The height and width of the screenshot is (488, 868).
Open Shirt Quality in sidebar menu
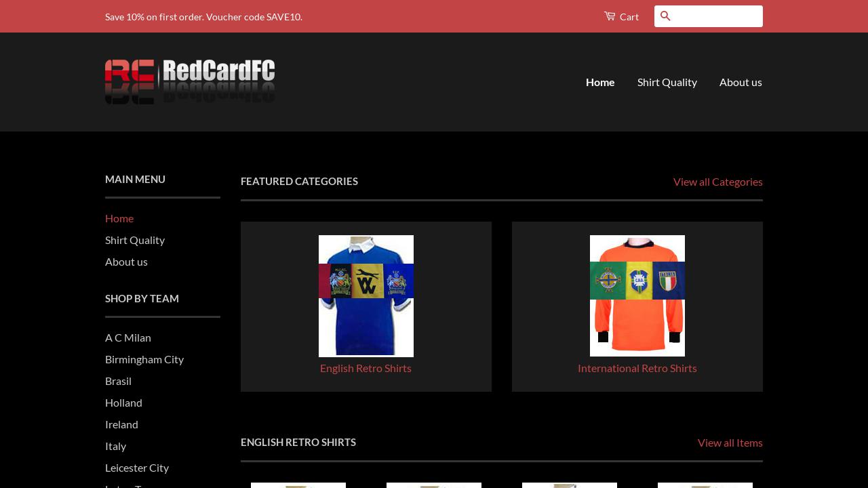click(x=135, y=240)
